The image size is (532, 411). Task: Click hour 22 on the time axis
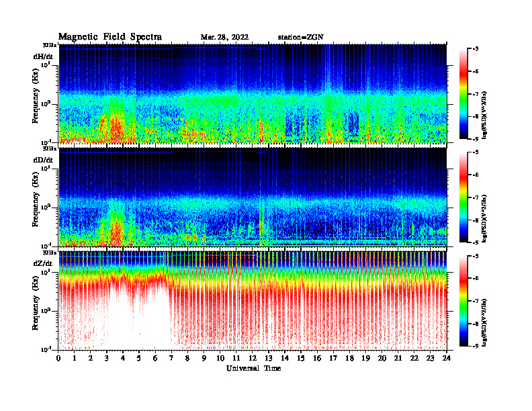pos(414,359)
